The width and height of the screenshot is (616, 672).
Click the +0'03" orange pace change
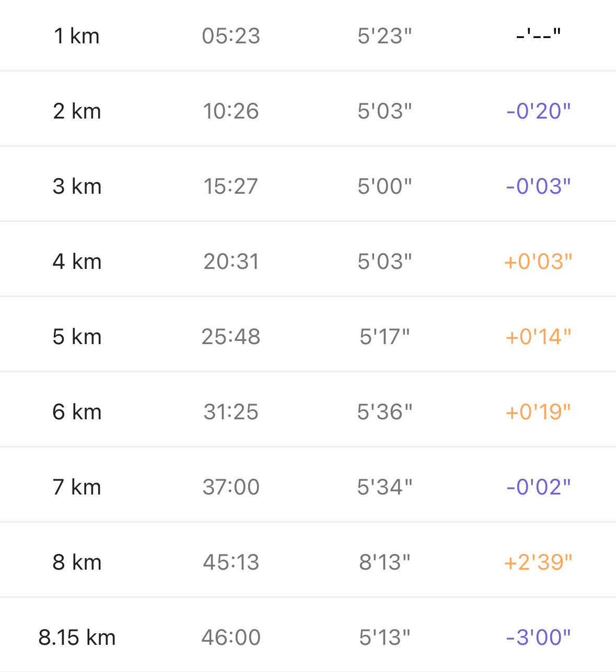tap(538, 262)
